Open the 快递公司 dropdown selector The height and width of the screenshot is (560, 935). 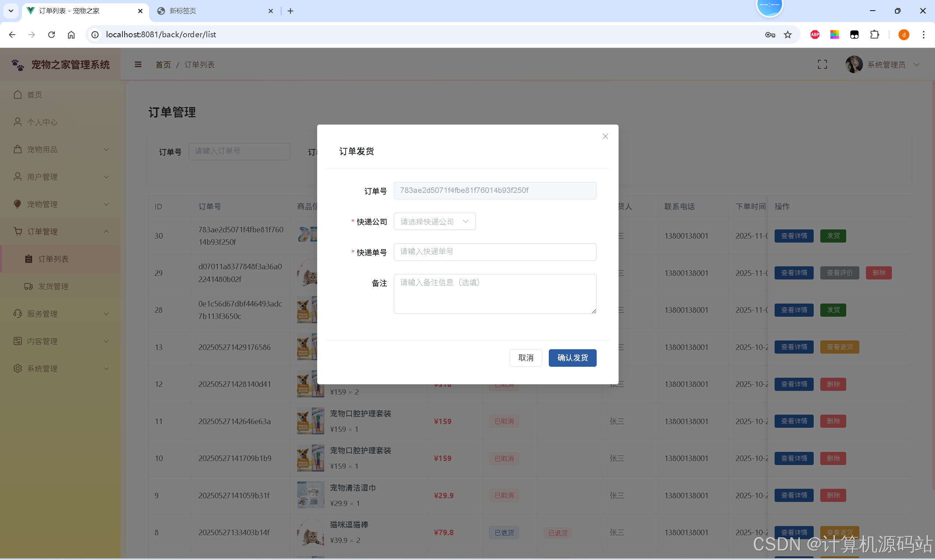pos(435,221)
